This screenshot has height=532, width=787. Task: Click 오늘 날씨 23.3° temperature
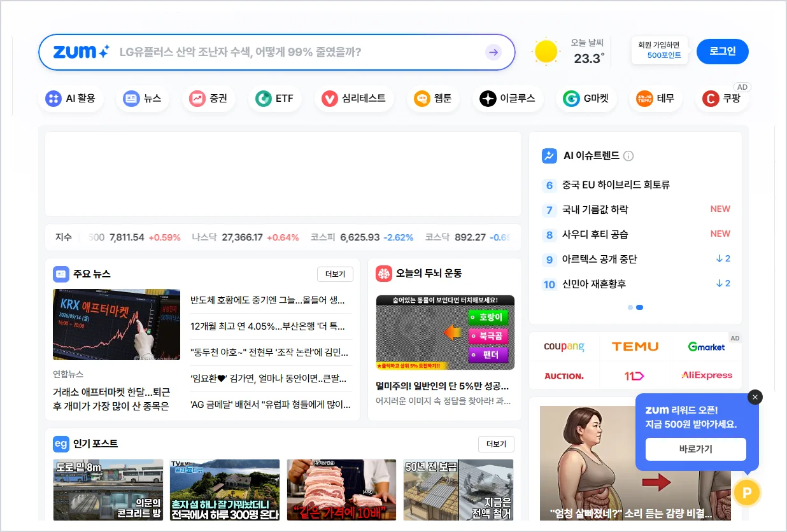pos(588,59)
